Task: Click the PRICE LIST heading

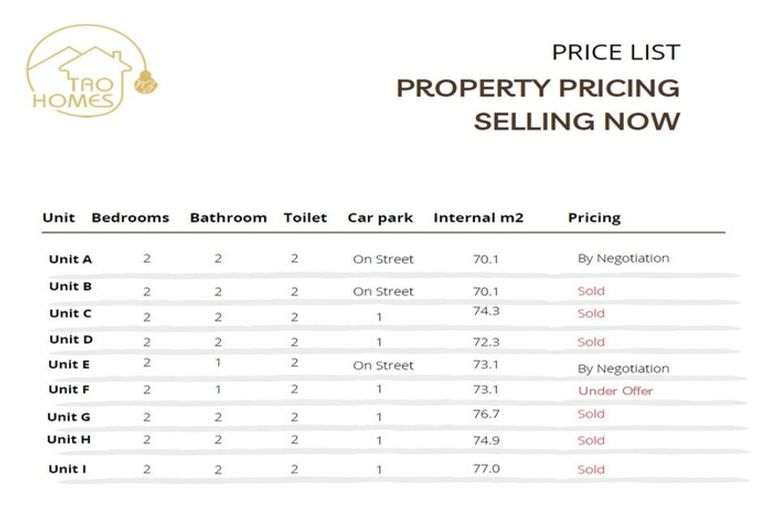Action: click(615, 52)
